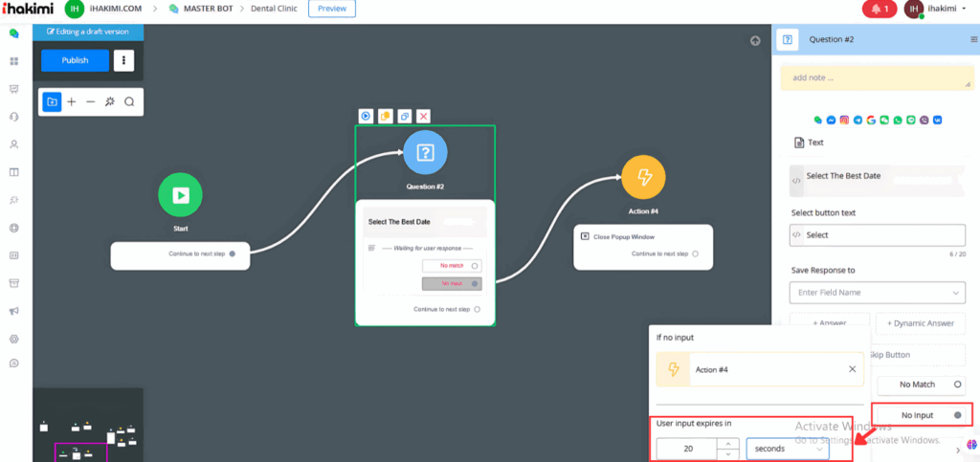Open the three-dot menu beside Publish
Screen dimensions: 980x462
[123, 60]
